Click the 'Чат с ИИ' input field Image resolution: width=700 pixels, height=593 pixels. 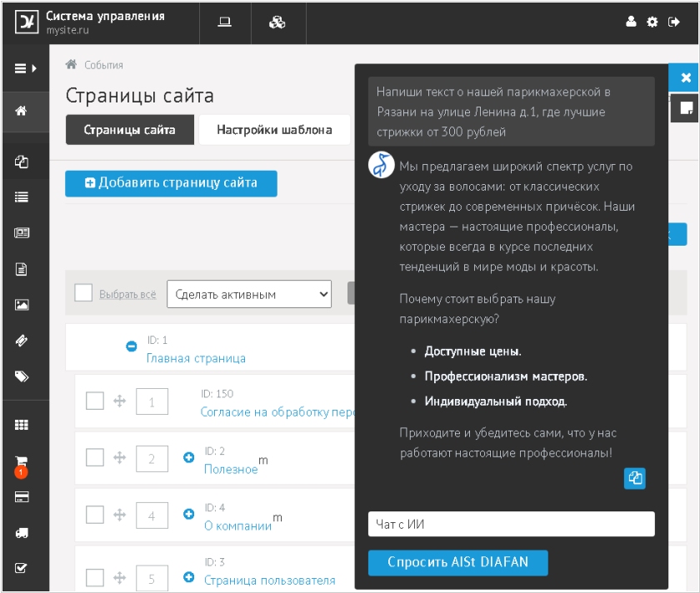click(511, 524)
